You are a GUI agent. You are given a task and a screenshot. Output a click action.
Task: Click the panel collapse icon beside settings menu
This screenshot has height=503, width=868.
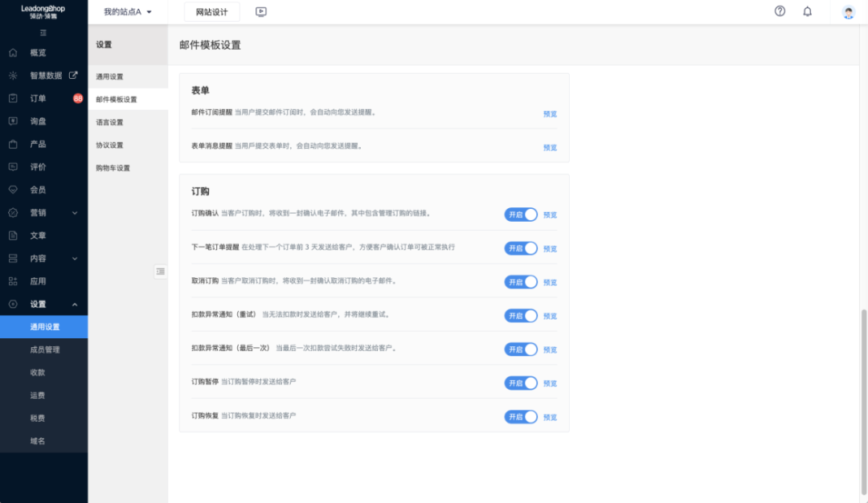click(161, 272)
